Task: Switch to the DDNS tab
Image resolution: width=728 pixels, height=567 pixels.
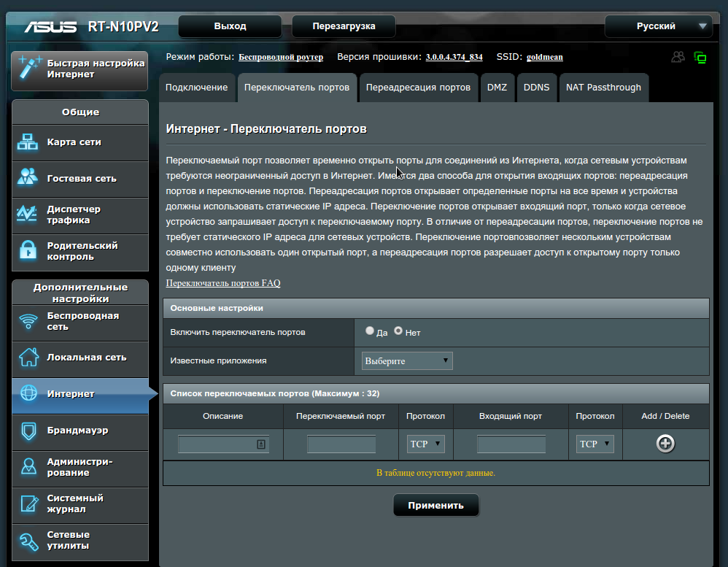Action: pos(536,88)
